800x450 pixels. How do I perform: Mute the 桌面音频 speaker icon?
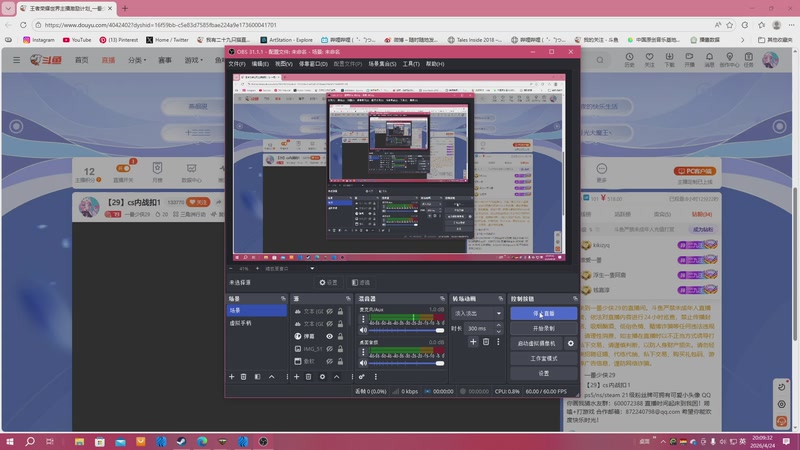coord(363,363)
